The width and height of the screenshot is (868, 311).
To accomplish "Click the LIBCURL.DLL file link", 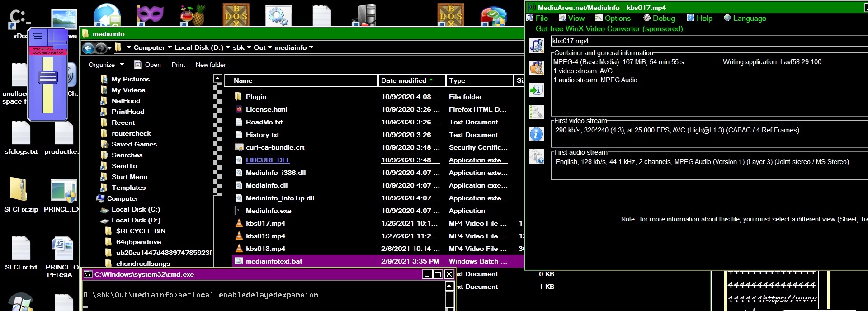I will (x=268, y=160).
